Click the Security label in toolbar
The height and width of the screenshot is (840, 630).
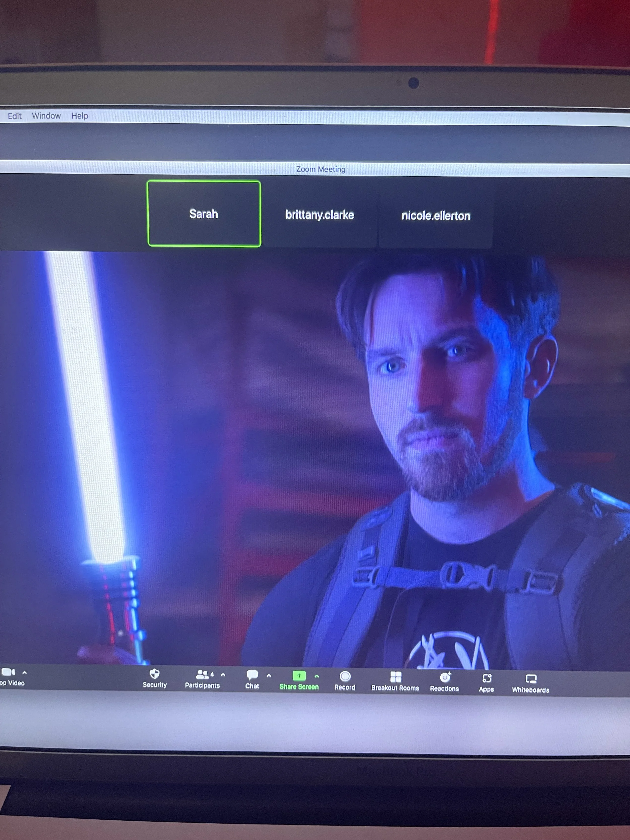154,685
